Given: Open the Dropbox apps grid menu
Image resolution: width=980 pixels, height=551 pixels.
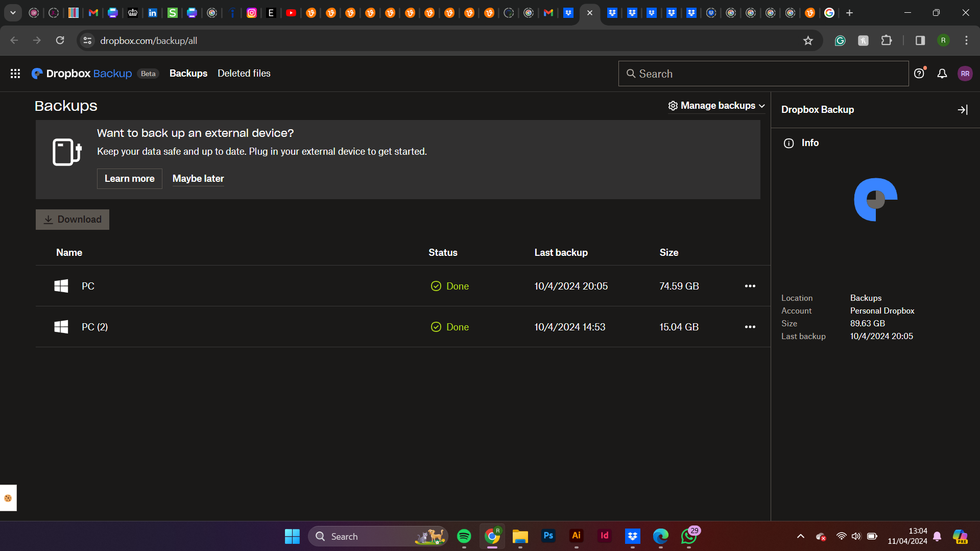Looking at the screenshot, I should click(15, 74).
